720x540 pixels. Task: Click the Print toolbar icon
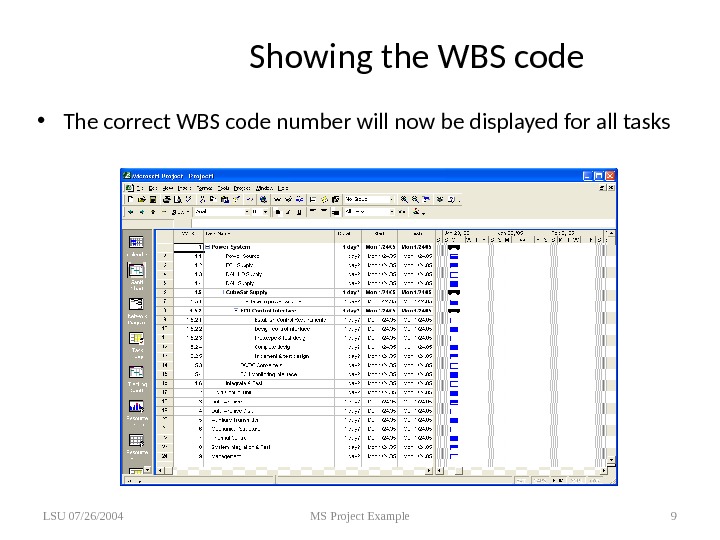click(167, 199)
